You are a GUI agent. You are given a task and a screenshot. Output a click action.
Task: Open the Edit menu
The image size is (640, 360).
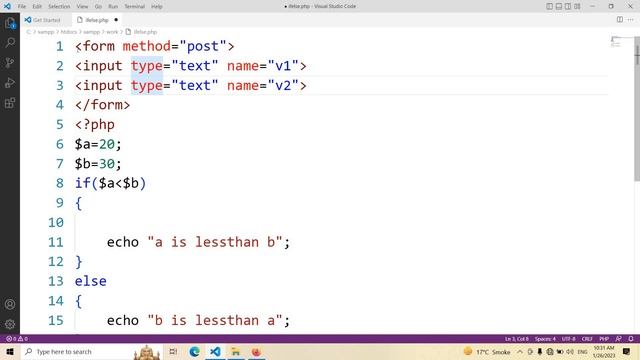37,7
